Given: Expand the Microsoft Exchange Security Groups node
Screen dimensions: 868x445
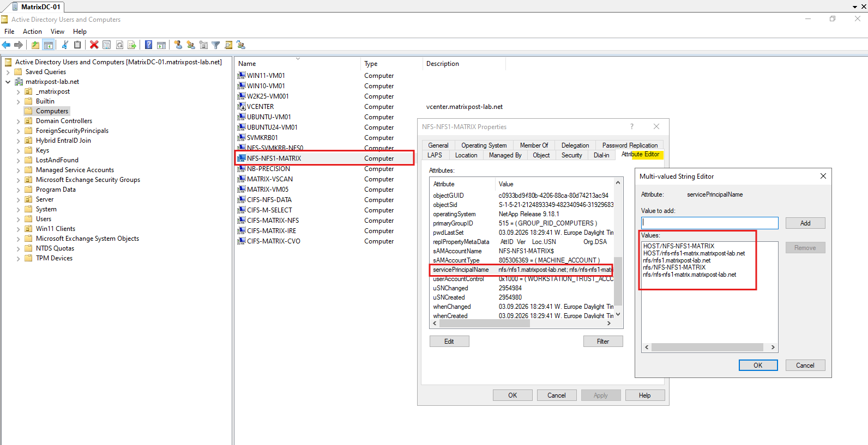Looking at the screenshot, I should click(x=18, y=180).
